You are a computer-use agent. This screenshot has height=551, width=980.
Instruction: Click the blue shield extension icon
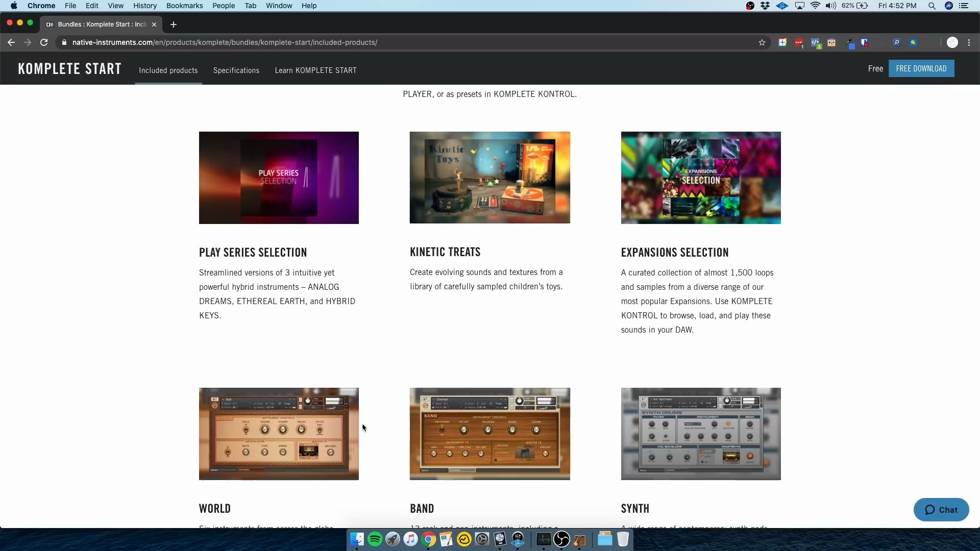click(x=865, y=42)
